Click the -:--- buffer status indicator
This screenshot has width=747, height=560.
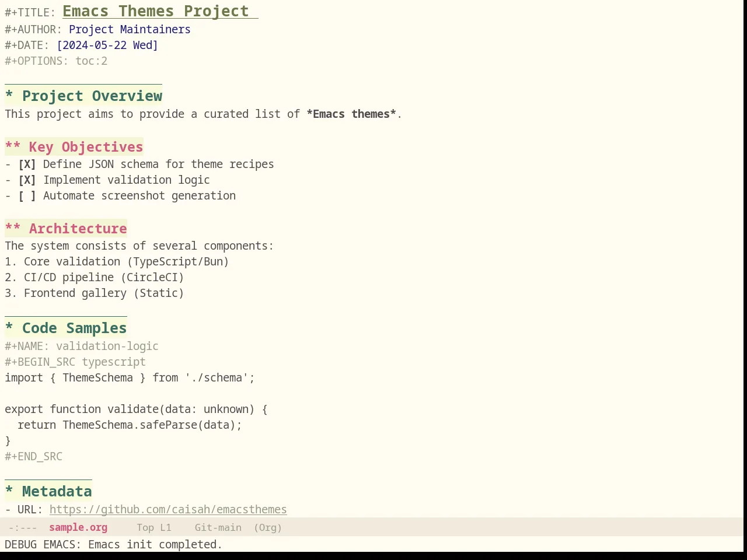(x=23, y=527)
